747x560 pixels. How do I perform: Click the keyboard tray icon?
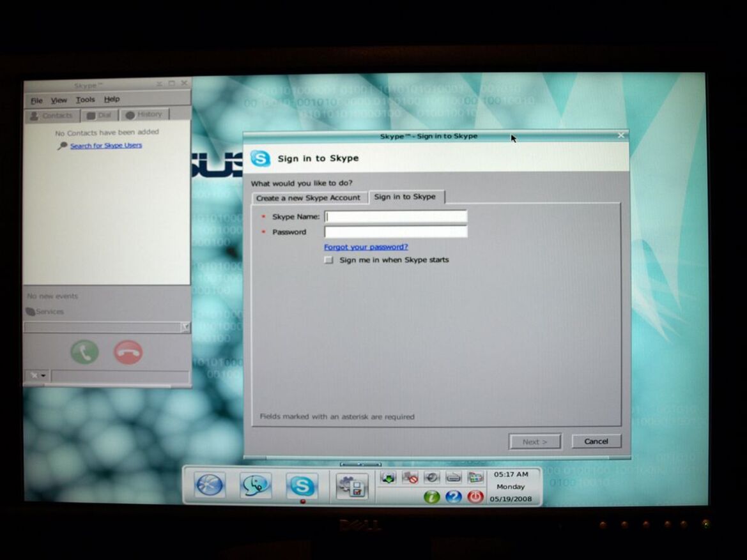pyautogui.click(x=454, y=477)
